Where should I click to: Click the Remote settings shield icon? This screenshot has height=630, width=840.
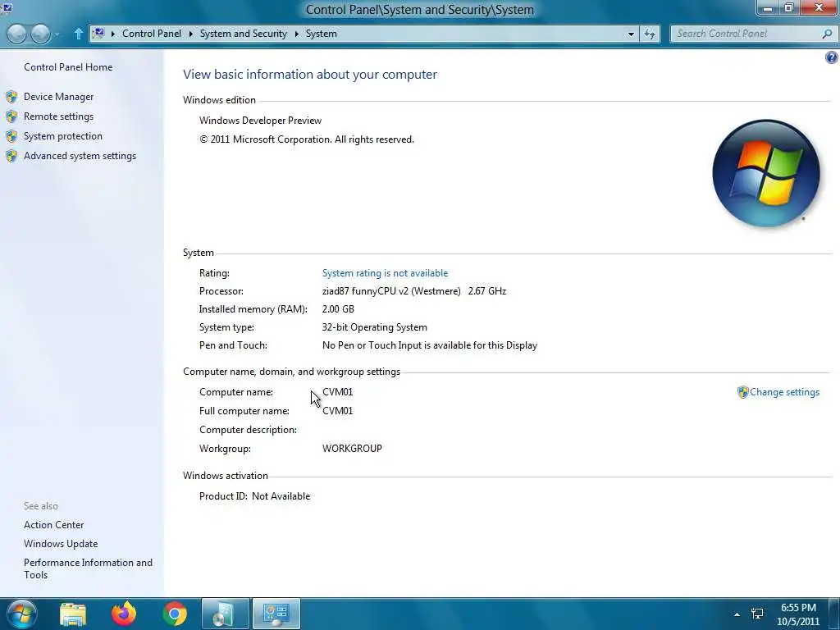(11, 116)
